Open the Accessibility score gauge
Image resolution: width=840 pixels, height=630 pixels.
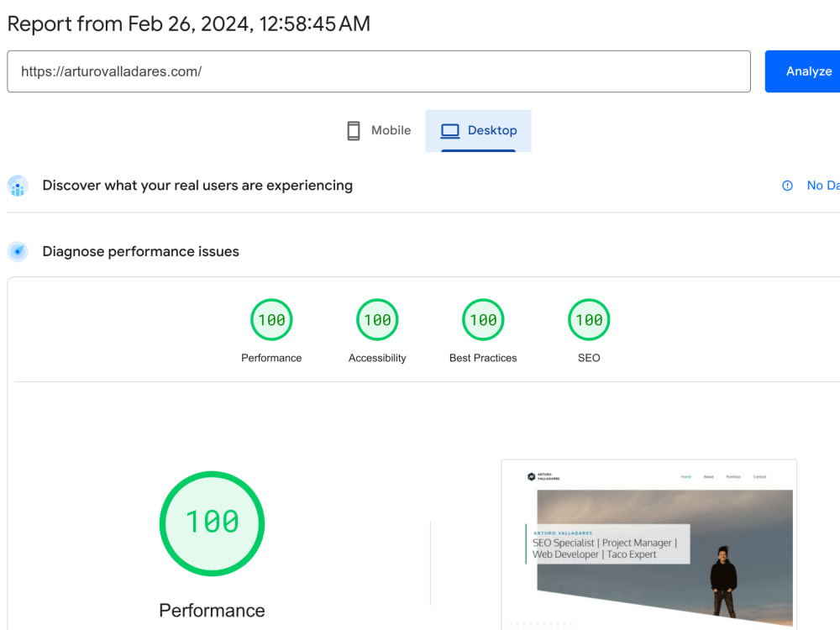[377, 320]
